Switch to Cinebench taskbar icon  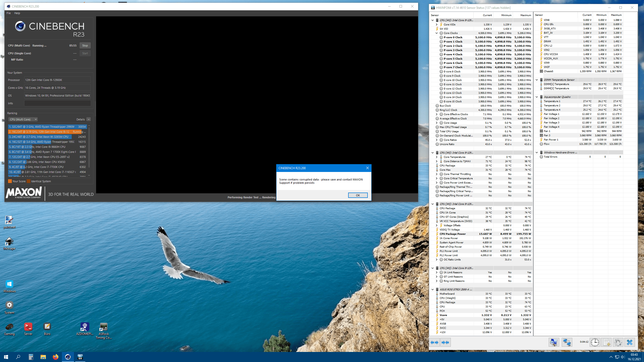click(68, 357)
